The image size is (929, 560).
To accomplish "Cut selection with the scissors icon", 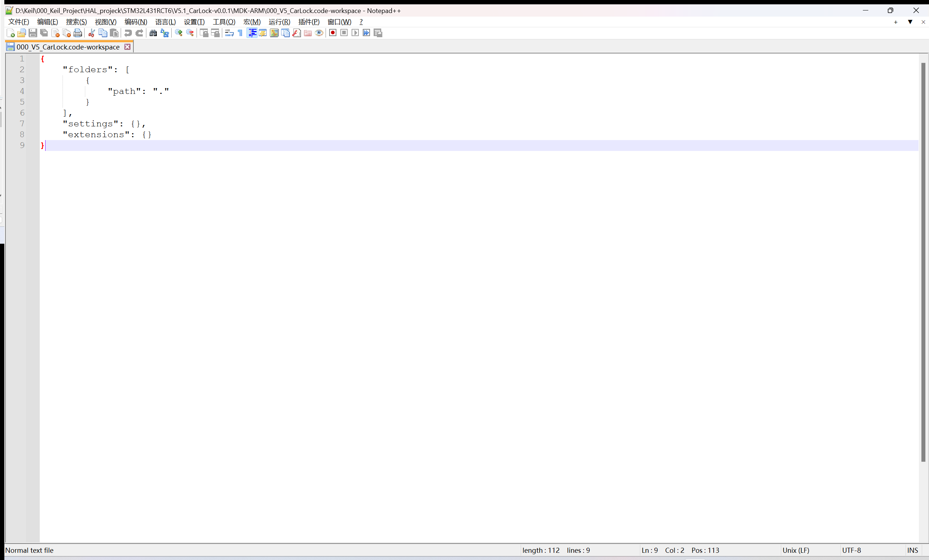I will pos(91,33).
